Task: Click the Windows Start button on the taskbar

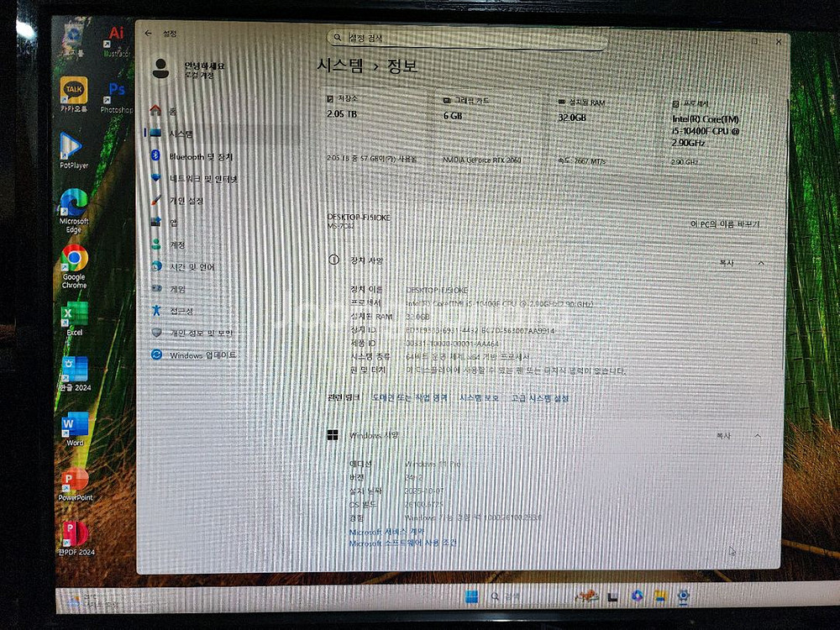Action: pos(471,596)
